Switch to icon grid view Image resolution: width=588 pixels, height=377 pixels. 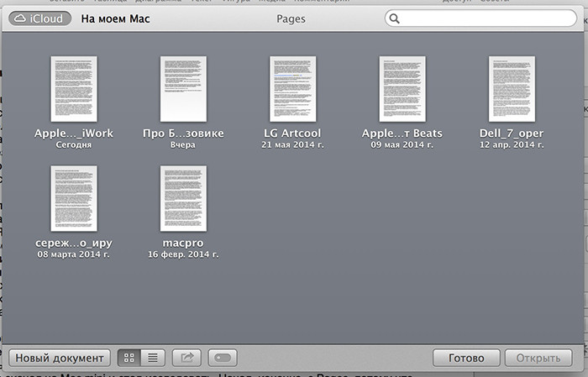coord(129,358)
